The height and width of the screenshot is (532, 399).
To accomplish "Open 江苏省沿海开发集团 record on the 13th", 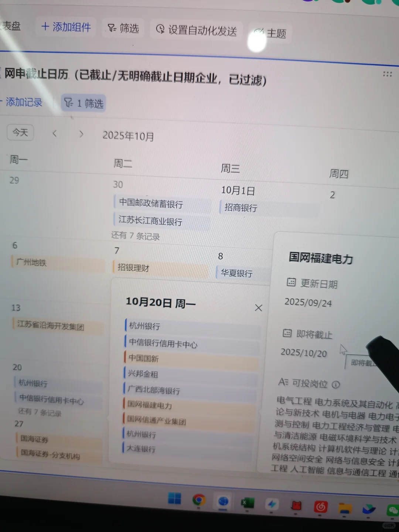I will [57, 325].
